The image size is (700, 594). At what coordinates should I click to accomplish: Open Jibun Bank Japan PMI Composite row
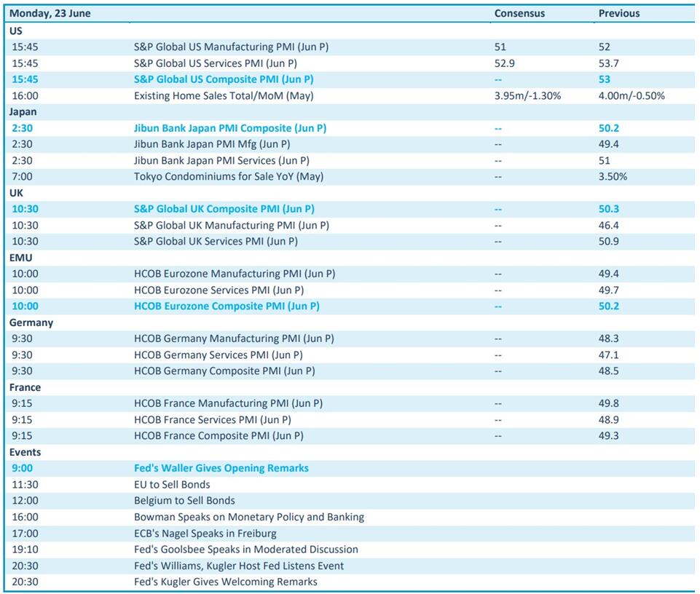(x=230, y=128)
